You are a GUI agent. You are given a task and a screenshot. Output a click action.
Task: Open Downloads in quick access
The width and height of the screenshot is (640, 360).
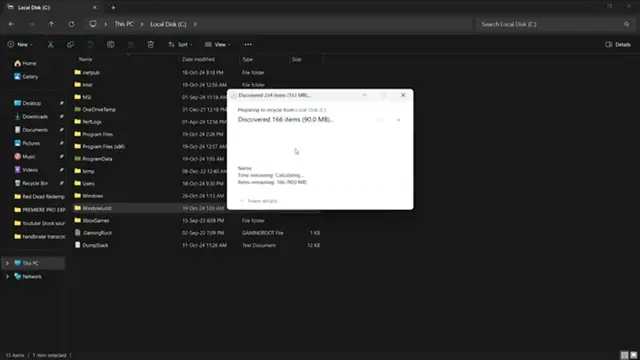[x=31, y=117]
